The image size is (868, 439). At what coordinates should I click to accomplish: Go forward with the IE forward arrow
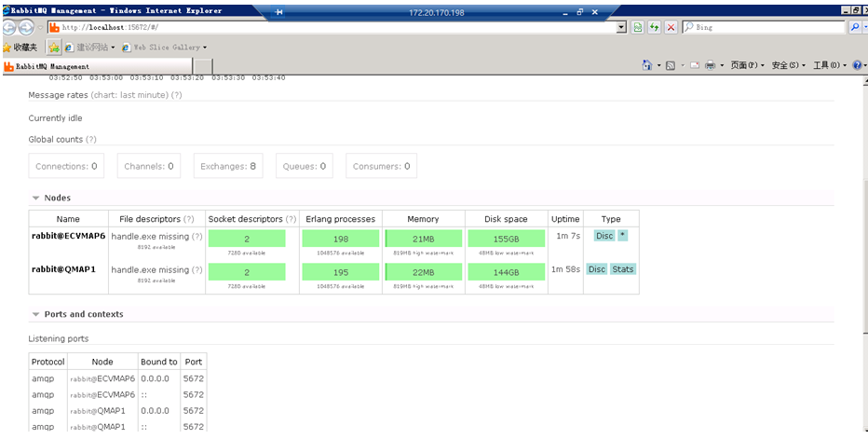pos(26,27)
